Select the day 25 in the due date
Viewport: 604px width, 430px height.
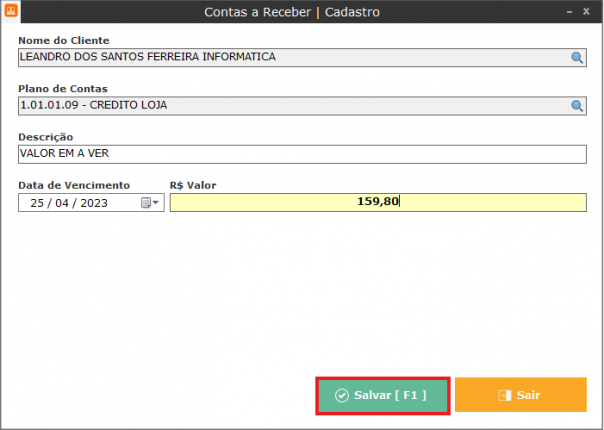click(x=38, y=202)
